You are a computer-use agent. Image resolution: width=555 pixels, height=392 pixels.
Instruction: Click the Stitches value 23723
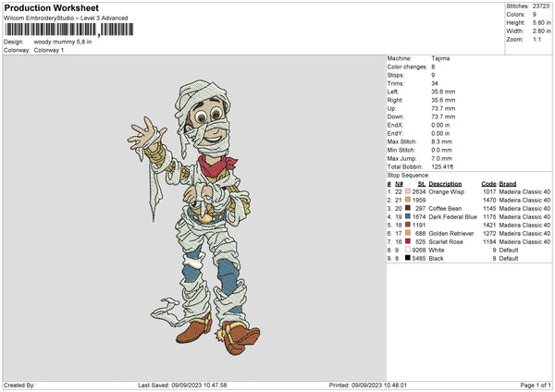541,6
